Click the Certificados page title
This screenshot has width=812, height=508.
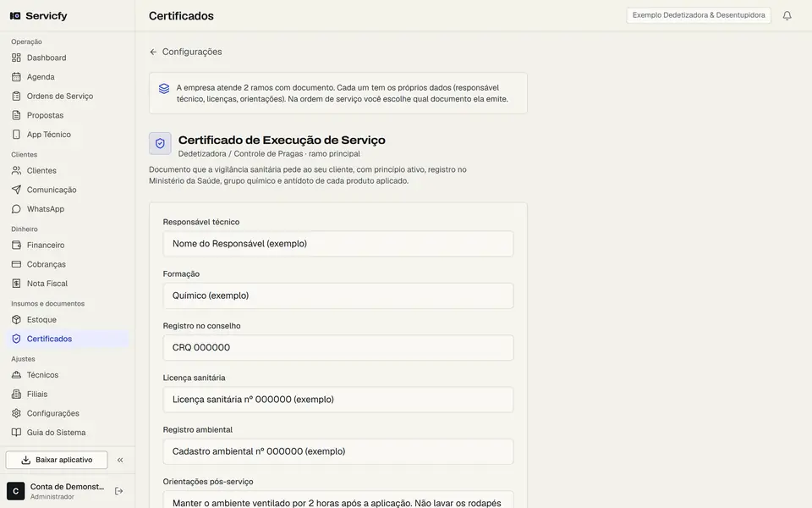click(x=181, y=15)
